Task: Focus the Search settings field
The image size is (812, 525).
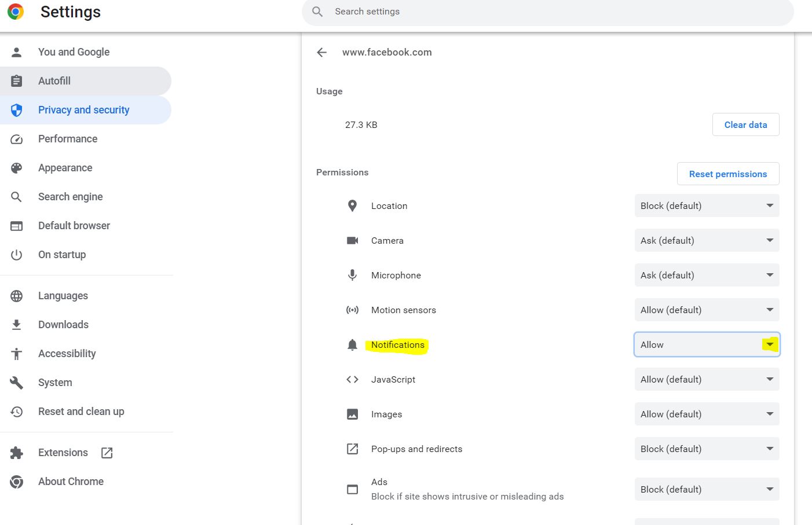Action: tap(548, 12)
